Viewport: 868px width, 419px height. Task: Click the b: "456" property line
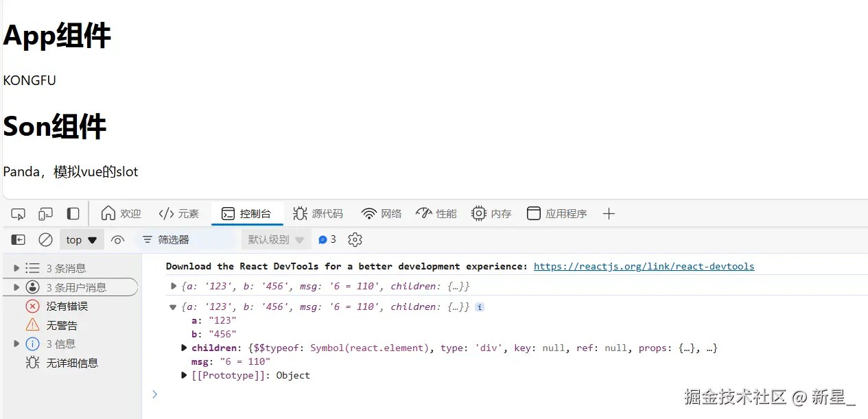pyautogui.click(x=213, y=335)
